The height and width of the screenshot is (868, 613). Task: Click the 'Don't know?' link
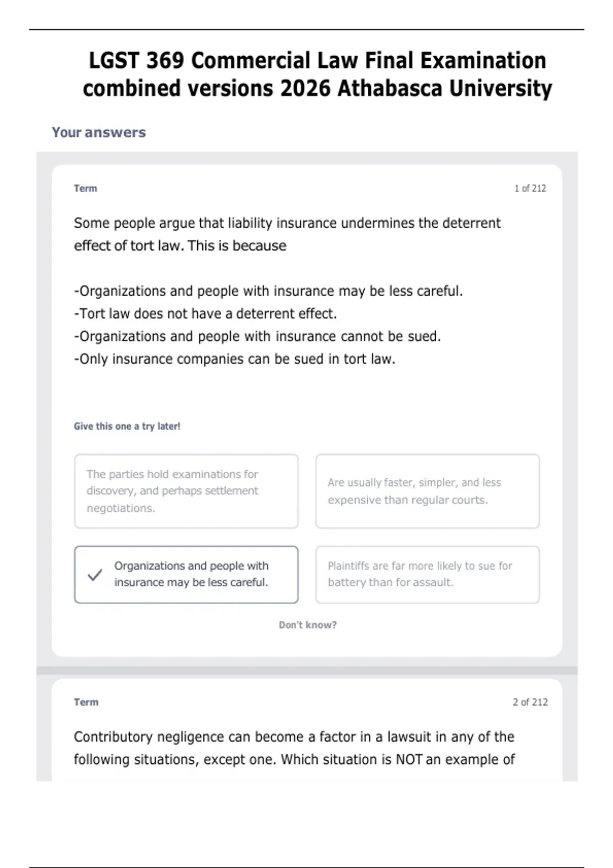pyautogui.click(x=308, y=625)
